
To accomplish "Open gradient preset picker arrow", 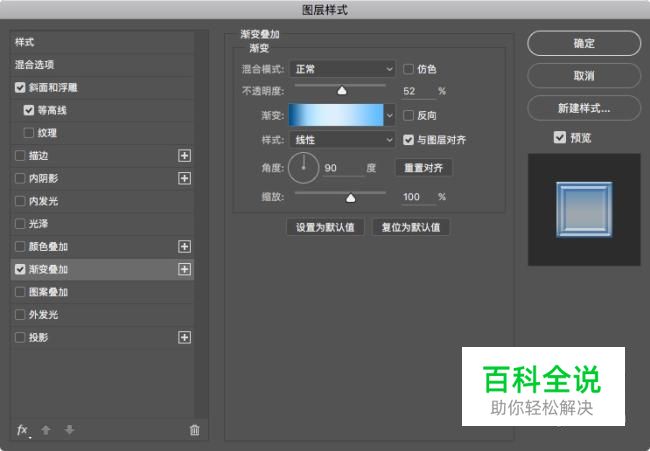I will pos(389,115).
